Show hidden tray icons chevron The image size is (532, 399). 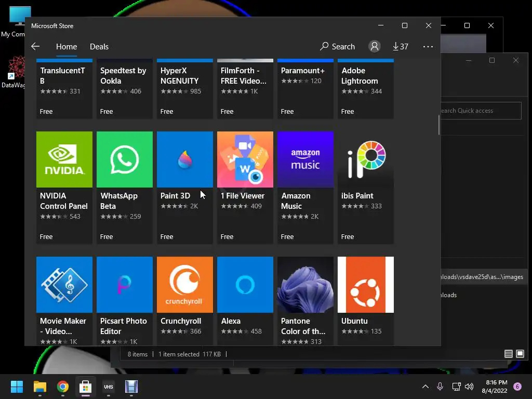pos(425,387)
